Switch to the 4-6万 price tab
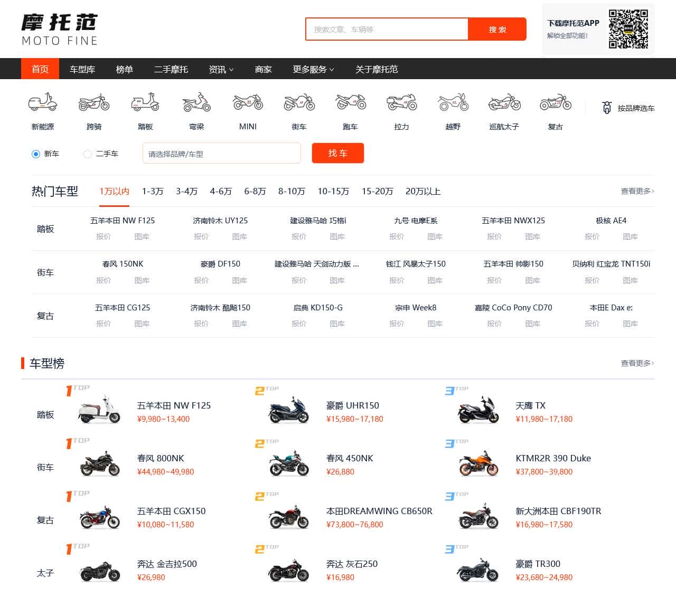The height and width of the screenshot is (616, 676). pos(221,191)
